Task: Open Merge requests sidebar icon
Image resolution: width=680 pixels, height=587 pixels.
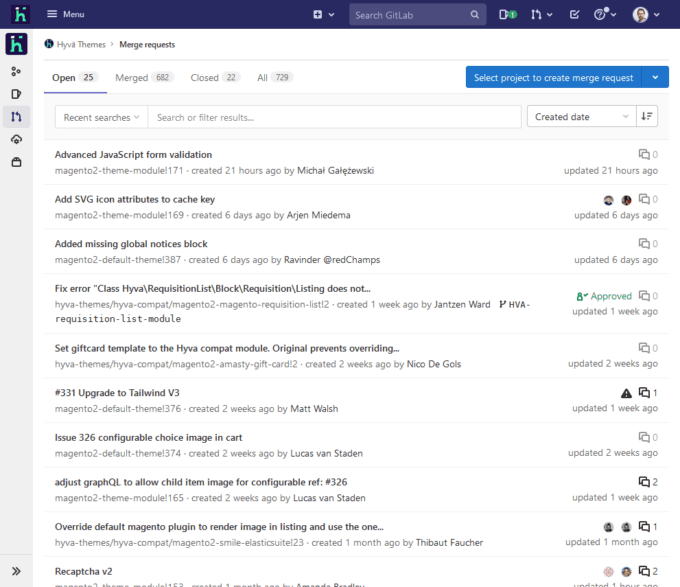Action: 16,117
